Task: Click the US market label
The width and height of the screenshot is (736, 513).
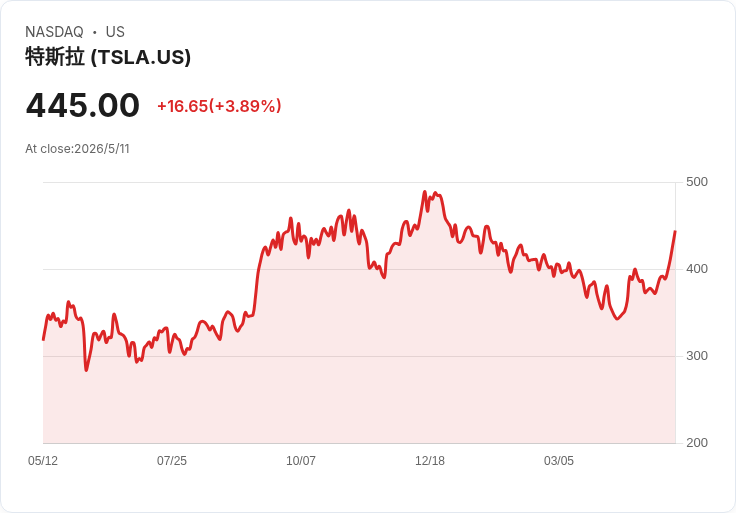Action: [x=115, y=32]
